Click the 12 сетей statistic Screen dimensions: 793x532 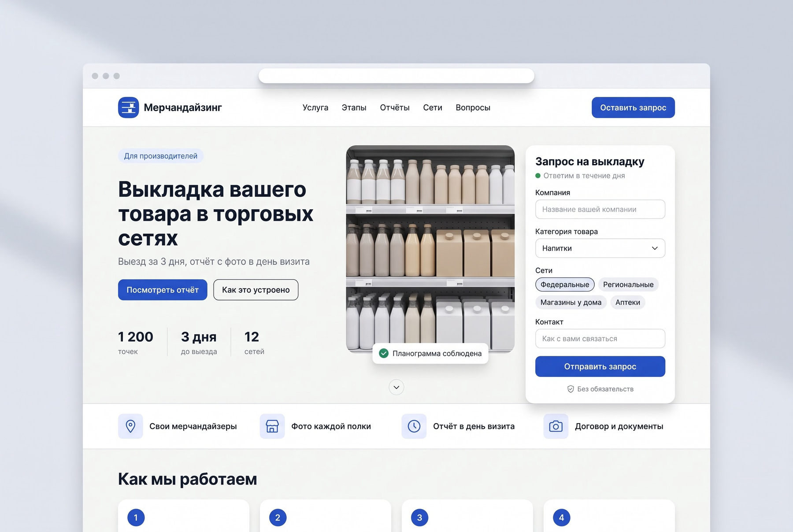click(254, 342)
